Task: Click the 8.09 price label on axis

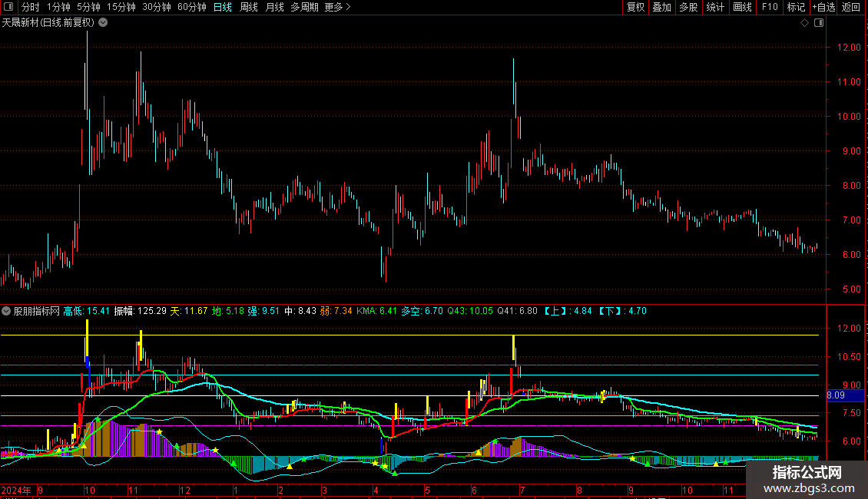Action: tap(835, 396)
